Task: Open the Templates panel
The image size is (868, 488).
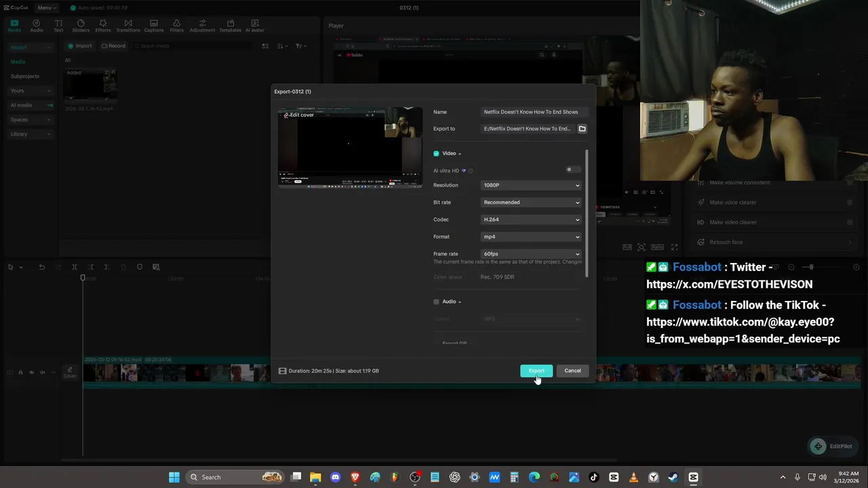Action: [230, 26]
